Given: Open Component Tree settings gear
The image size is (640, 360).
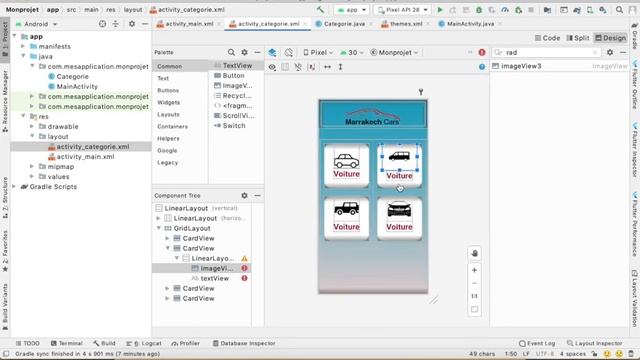Looking at the screenshot, I should [244, 196].
